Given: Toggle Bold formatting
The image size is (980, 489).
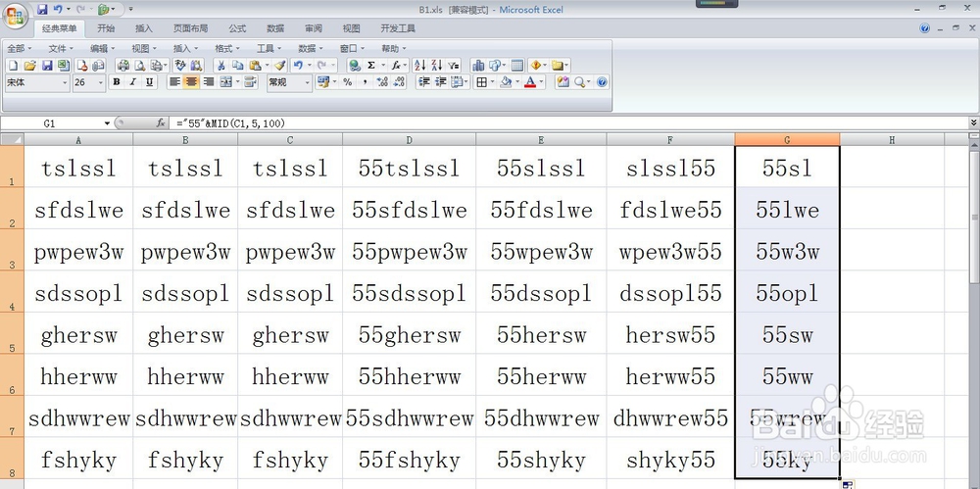Looking at the screenshot, I should tap(117, 82).
